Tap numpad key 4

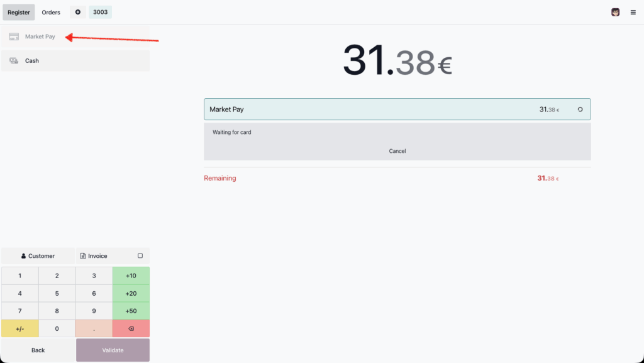19,294
